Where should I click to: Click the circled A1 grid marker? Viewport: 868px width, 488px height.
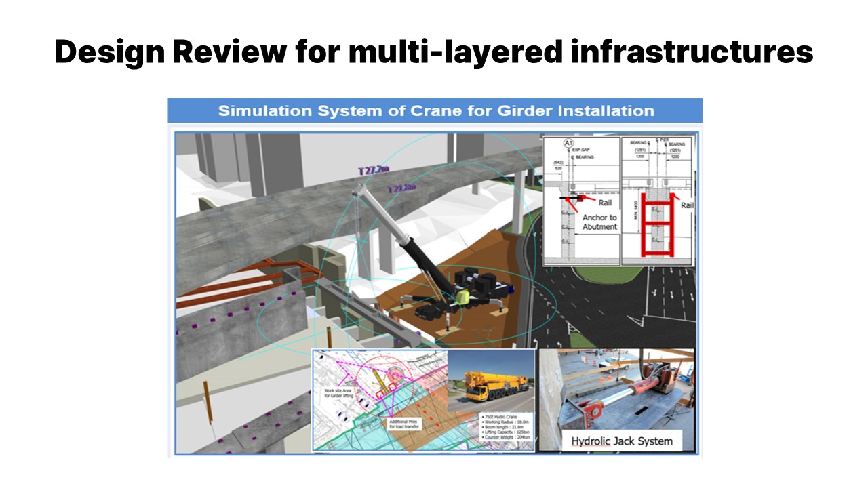coord(567,144)
